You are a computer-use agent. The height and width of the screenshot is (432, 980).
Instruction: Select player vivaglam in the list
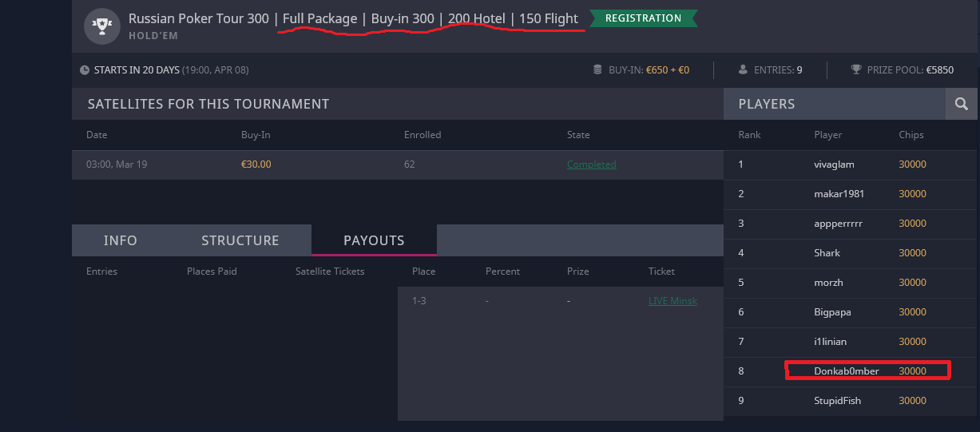834,164
